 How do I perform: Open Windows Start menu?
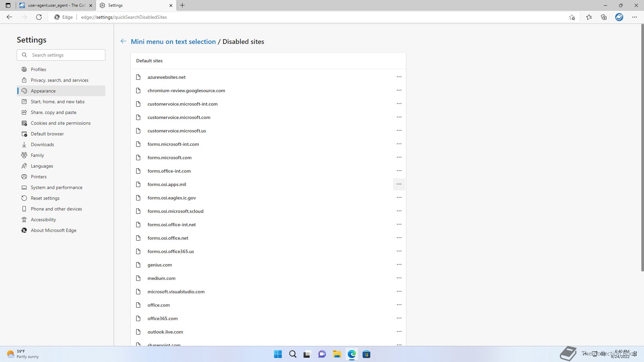click(x=278, y=354)
